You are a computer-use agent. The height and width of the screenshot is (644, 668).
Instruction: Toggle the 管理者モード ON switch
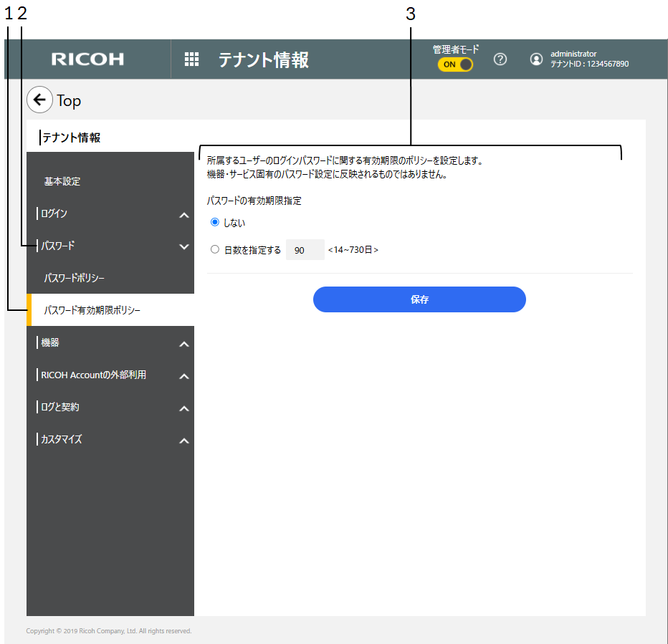[455, 64]
